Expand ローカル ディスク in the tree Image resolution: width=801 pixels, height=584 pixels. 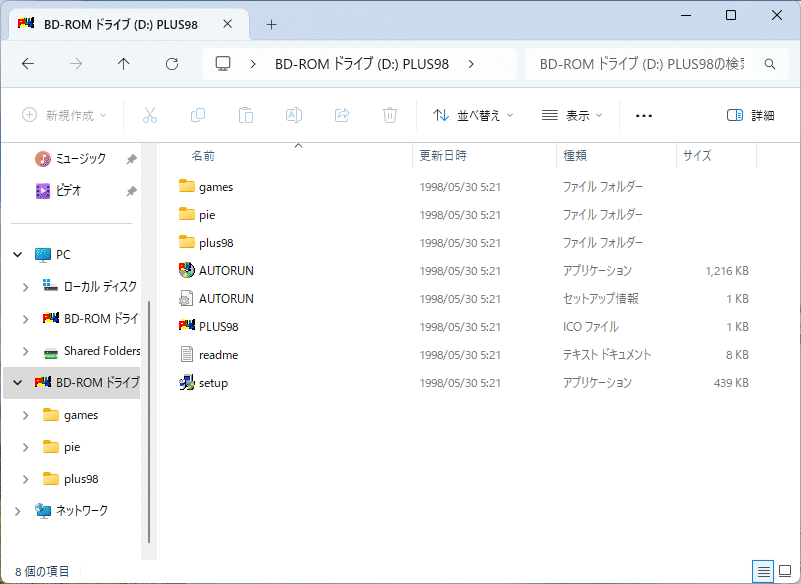[x=26, y=287]
